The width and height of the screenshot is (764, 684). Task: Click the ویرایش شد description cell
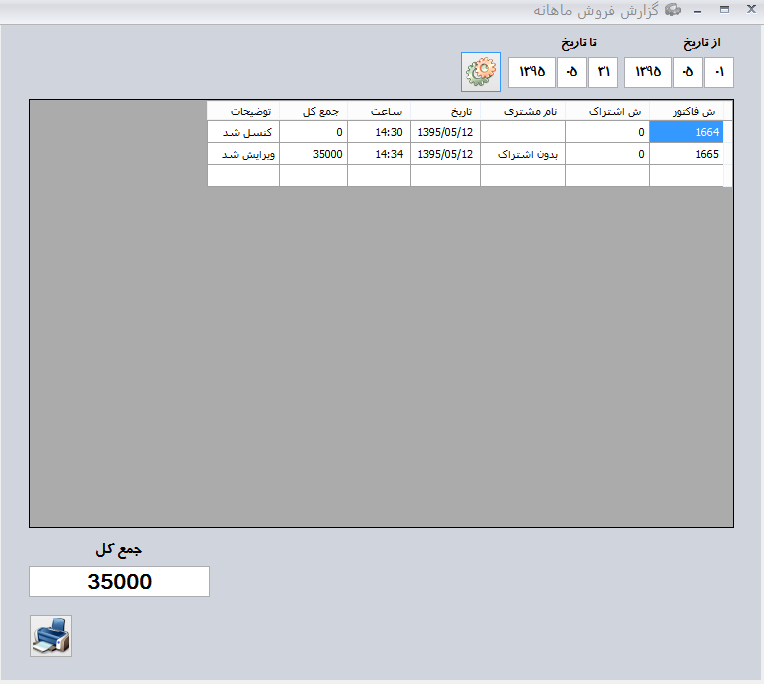point(244,154)
